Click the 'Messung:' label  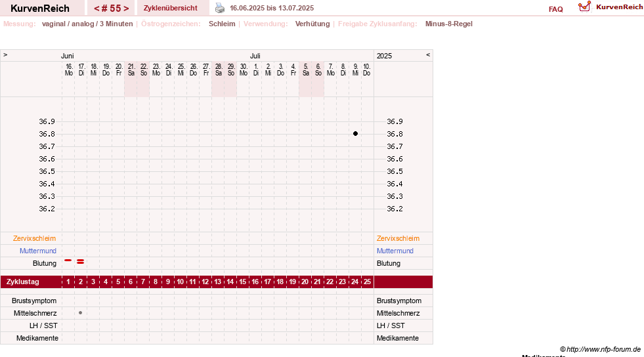pos(20,24)
